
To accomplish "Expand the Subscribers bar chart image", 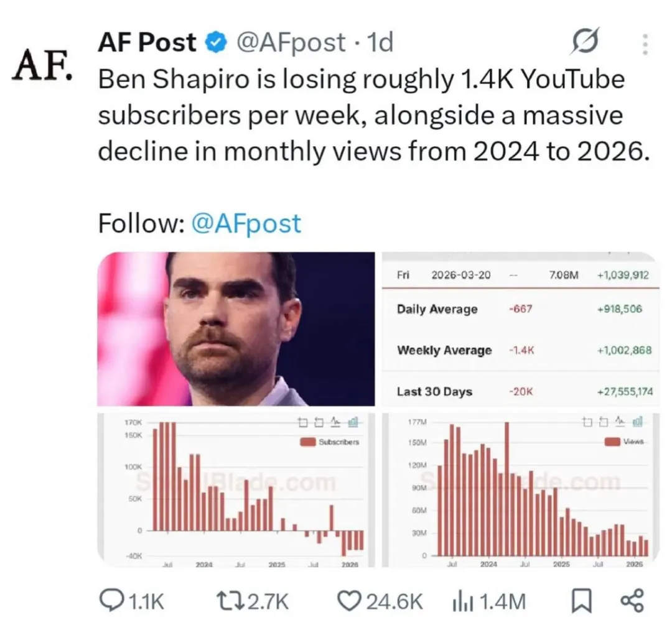I will coord(236,489).
